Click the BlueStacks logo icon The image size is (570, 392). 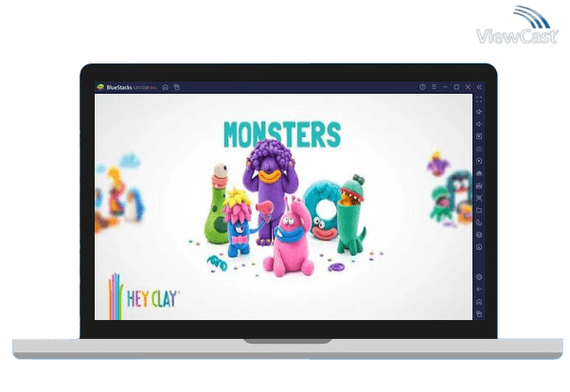pos(100,87)
